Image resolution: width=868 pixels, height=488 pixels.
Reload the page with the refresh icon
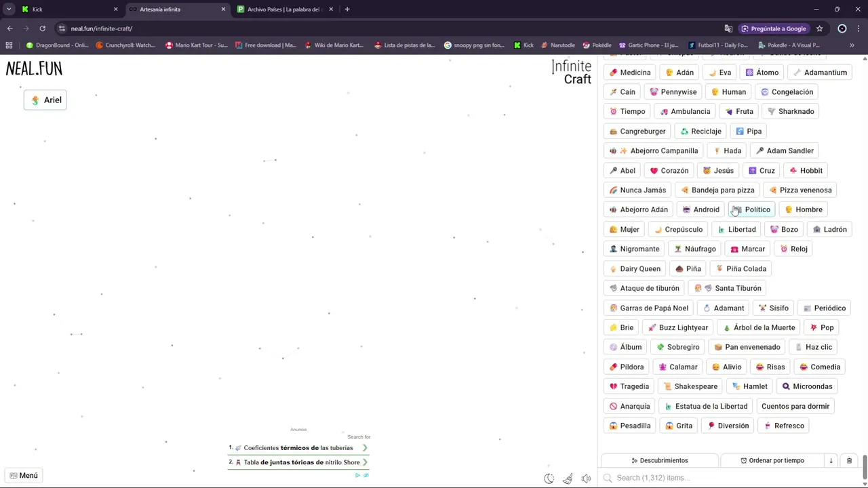(42, 28)
